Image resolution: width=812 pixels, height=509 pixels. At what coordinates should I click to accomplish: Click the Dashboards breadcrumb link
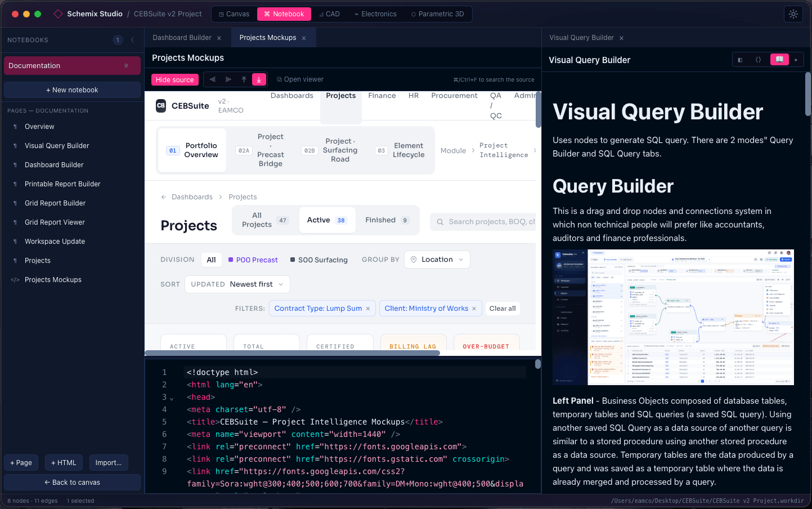192,197
